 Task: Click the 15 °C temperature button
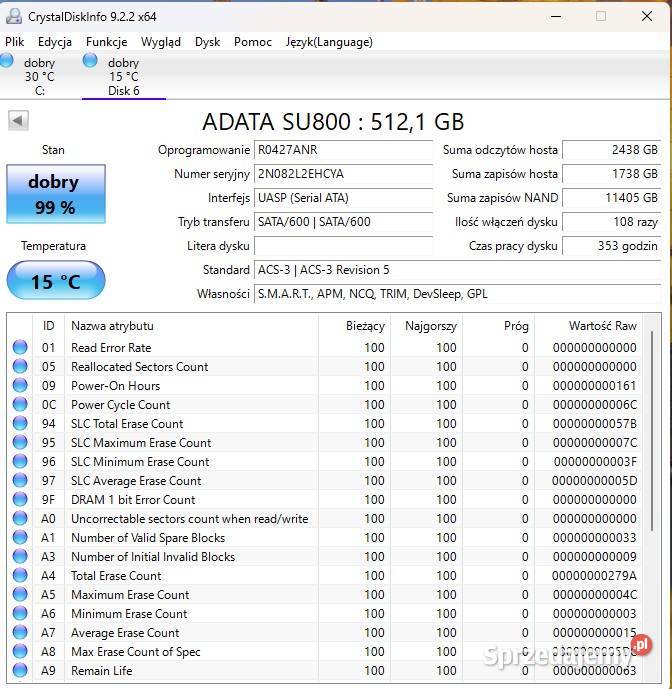click(x=56, y=281)
